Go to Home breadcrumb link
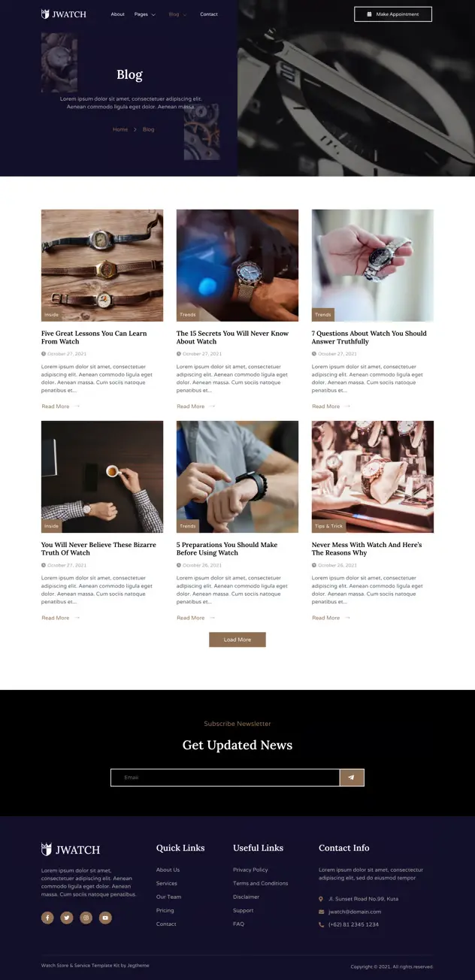The height and width of the screenshot is (980, 475). pyautogui.click(x=120, y=129)
